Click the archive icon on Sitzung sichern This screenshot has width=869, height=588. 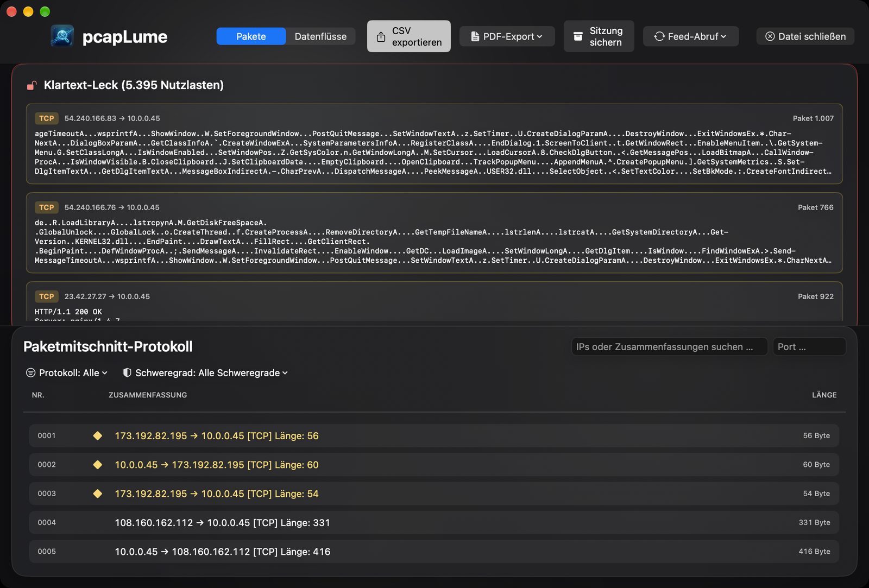point(578,36)
